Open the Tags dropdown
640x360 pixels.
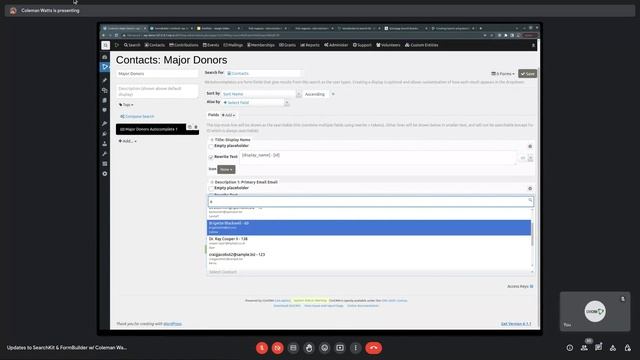click(x=126, y=105)
